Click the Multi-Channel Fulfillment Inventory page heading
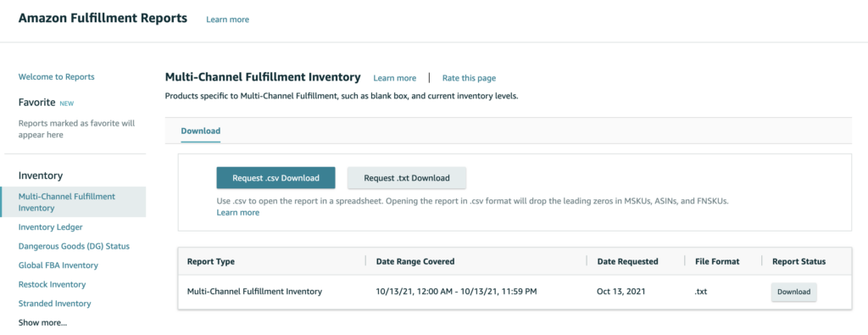This screenshot has width=868, height=335. click(263, 77)
